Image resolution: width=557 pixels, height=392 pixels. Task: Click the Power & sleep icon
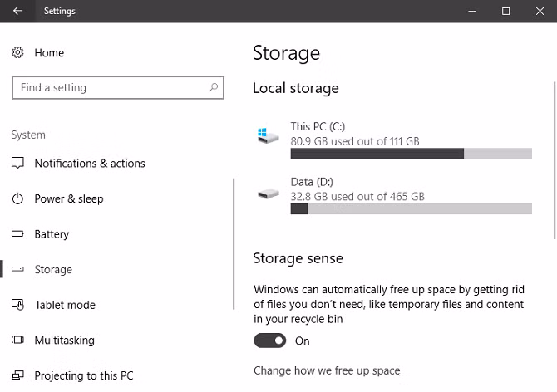(x=18, y=199)
